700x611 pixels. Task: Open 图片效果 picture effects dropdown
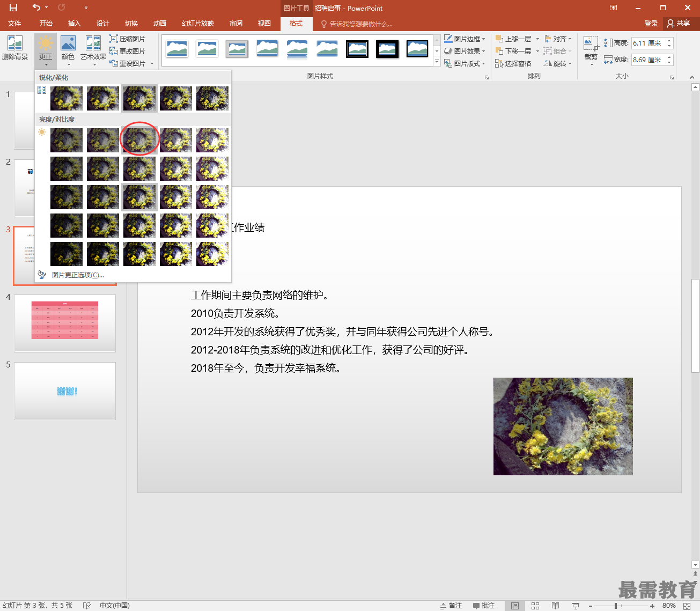point(465,51)
